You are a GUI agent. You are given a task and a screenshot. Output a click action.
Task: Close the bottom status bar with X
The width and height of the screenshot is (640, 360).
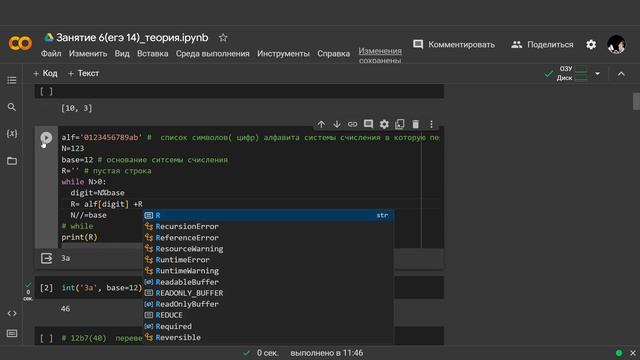[x=633, y=353]
